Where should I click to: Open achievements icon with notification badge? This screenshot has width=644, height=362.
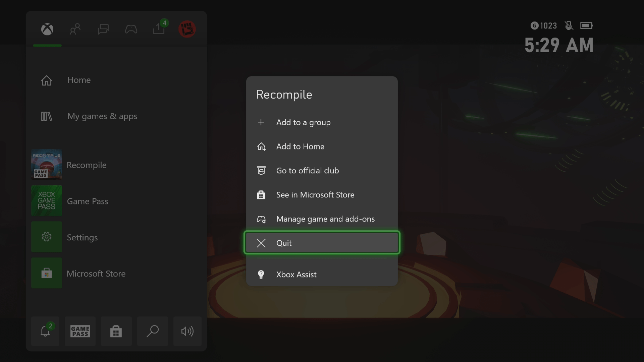[x=158, y=29]
